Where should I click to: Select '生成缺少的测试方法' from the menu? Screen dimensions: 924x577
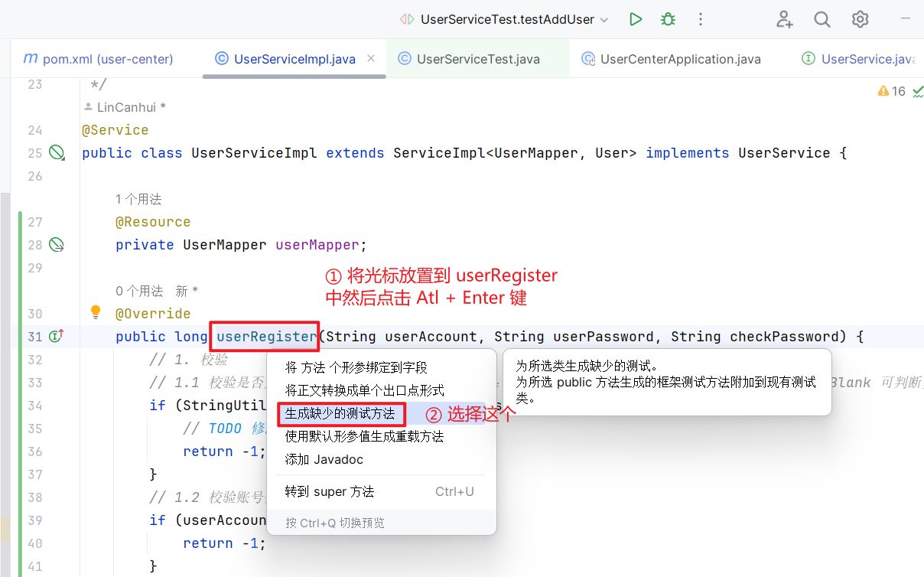tap(340, 414)
